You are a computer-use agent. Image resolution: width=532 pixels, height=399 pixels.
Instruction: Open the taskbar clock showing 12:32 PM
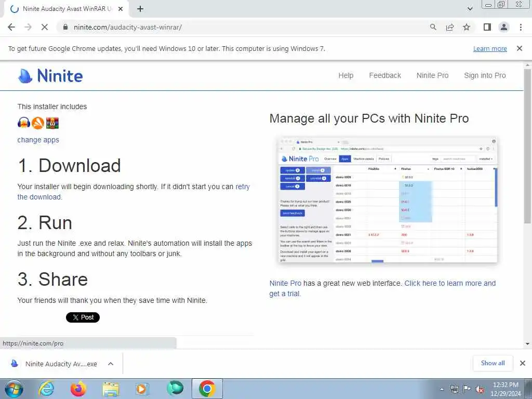point(506,389)
